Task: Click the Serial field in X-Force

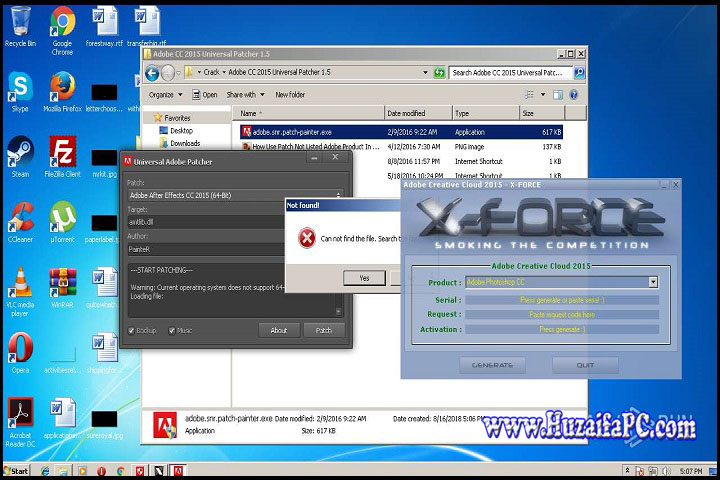Action: pos(562,300)
